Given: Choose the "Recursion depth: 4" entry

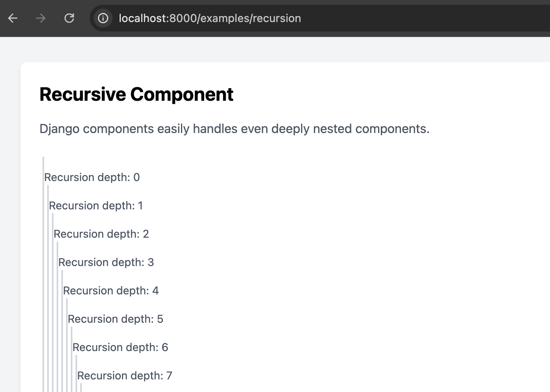Looking at the screenshot, I should point(111,291).
